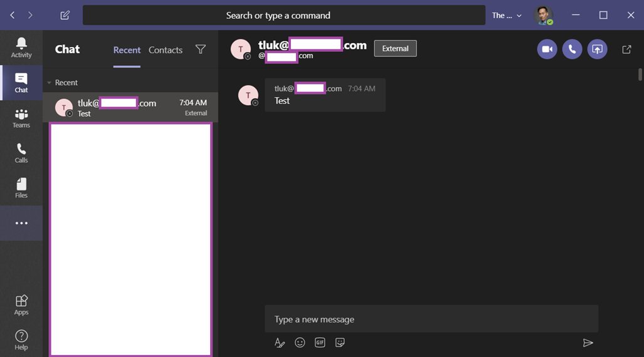The height and width of the screenshot is (357, 644).
Task: Click the External label in header
Action: tap(395, 48)
